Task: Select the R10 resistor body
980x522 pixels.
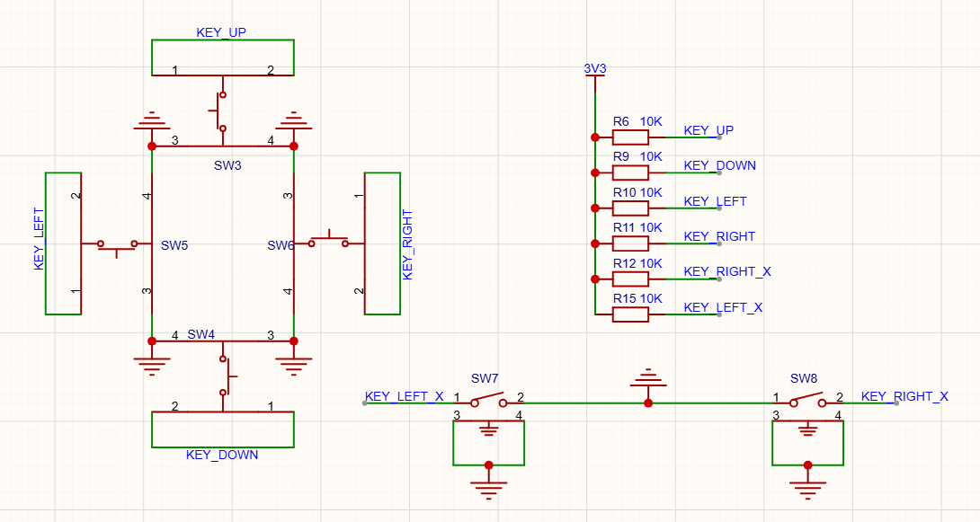Action: (630, 208)
